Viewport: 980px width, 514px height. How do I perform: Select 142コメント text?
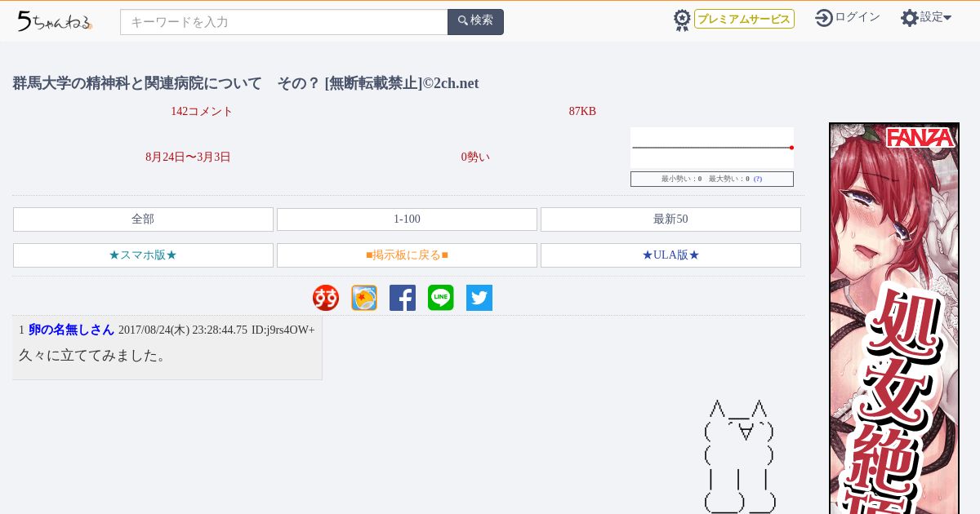click(202, 112)
